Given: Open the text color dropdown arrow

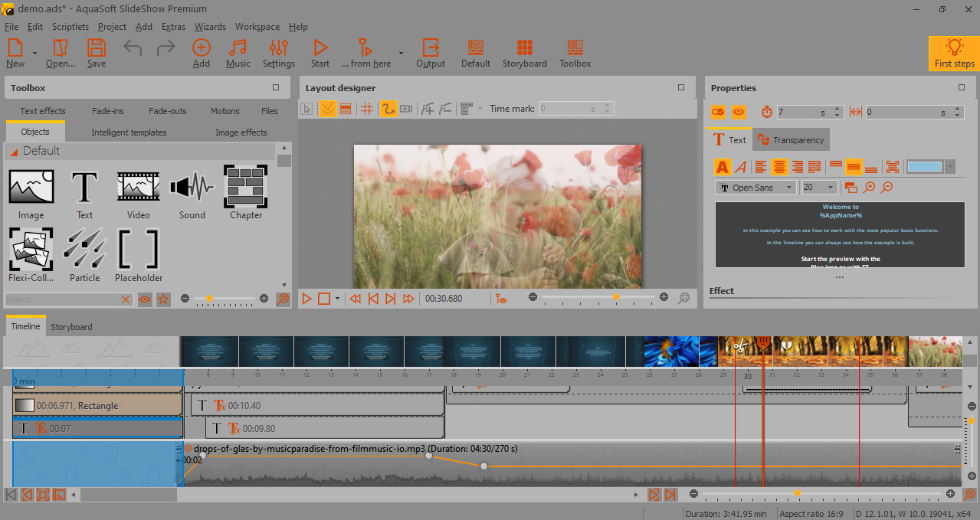Looking at the screenshot, I should pos(950,166).
